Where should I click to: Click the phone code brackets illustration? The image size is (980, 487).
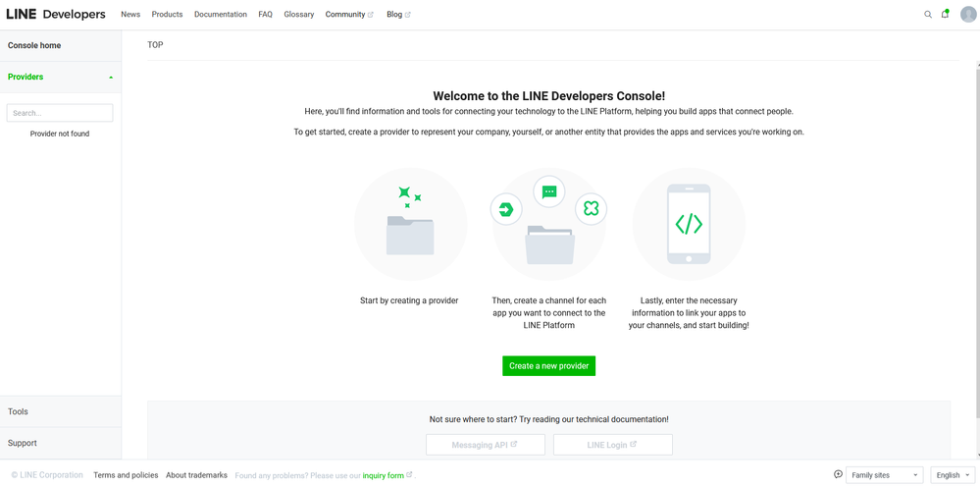point(689,223)
